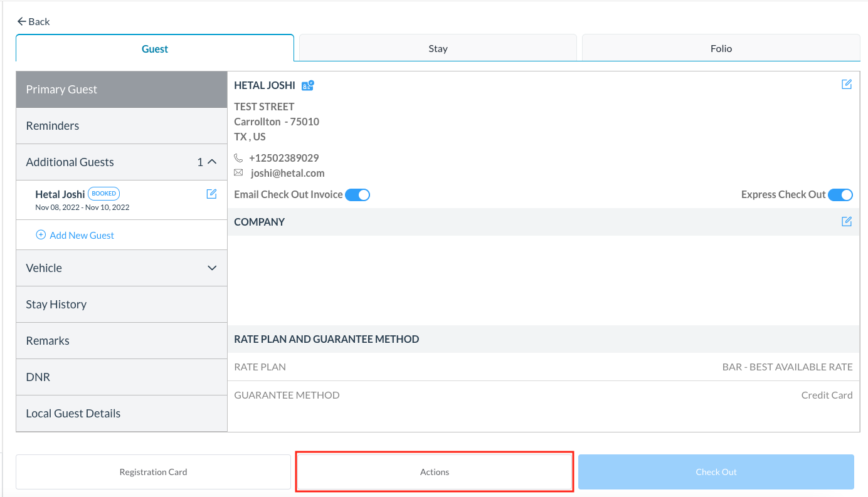868x497 pixels.
Task: Click the Back arrow link
Action: click(33, 21)
